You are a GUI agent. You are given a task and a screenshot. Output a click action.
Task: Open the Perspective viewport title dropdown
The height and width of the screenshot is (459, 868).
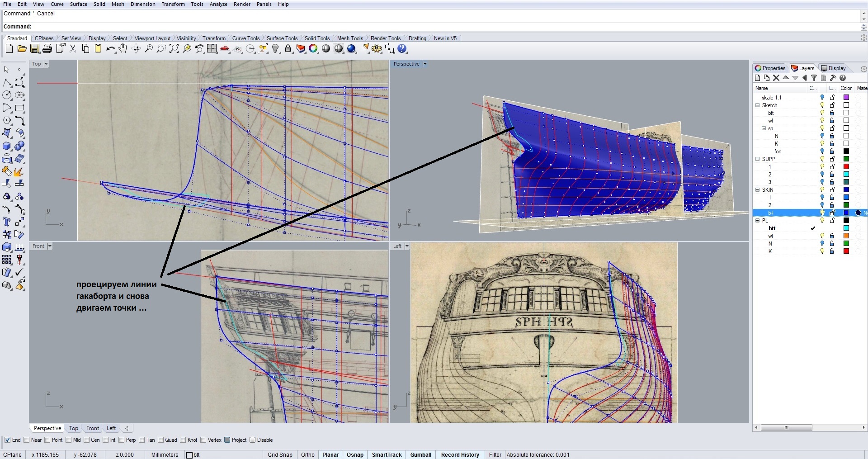coord(425,64)
